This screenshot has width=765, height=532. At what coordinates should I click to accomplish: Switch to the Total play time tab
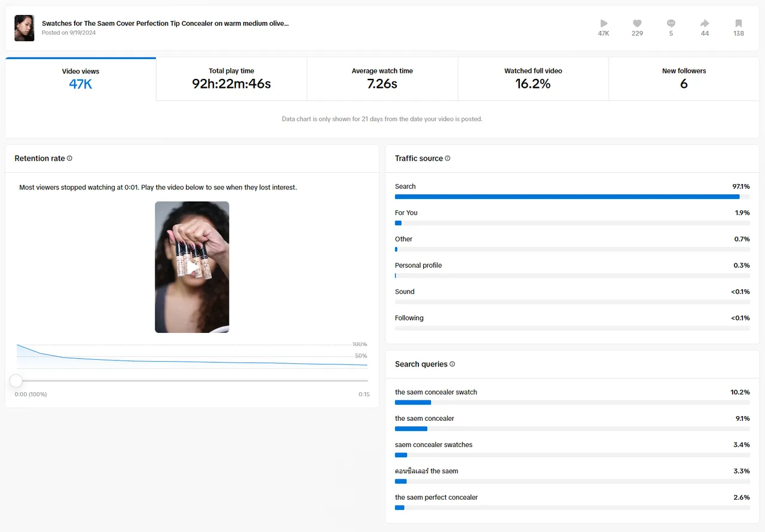(x=231, y=79)
